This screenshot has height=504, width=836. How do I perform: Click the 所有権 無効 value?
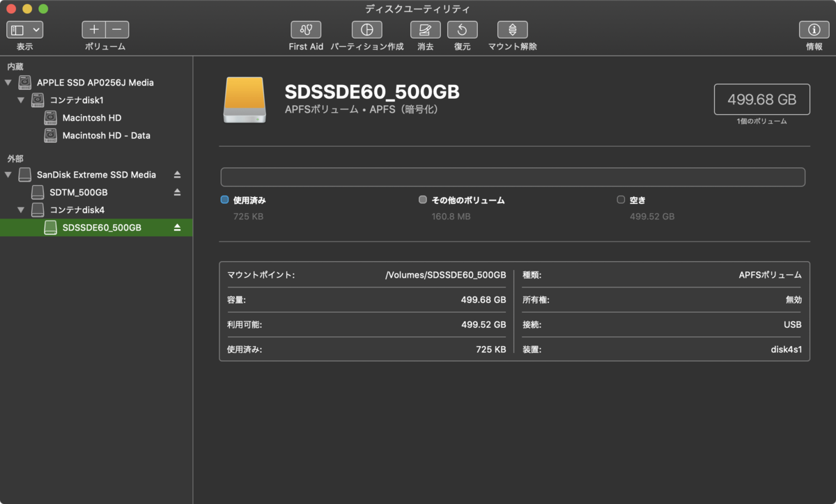794,300
